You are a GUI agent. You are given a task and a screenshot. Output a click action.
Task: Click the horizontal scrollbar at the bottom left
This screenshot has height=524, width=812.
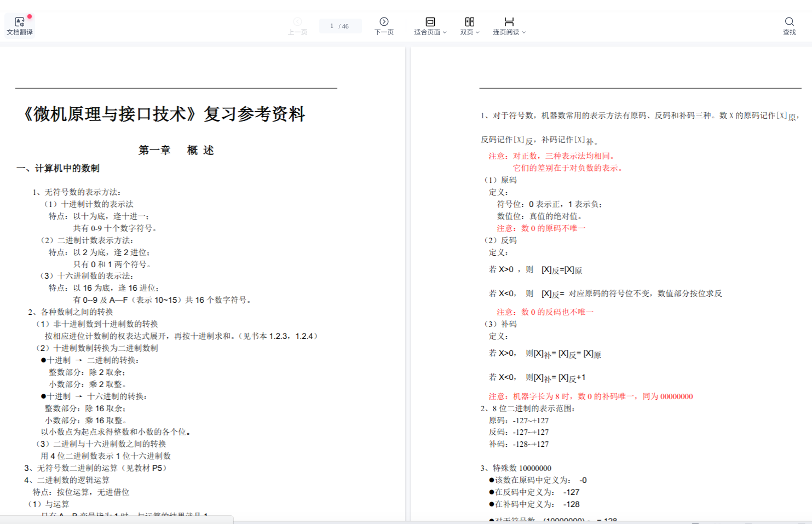[x=117, y=519]
